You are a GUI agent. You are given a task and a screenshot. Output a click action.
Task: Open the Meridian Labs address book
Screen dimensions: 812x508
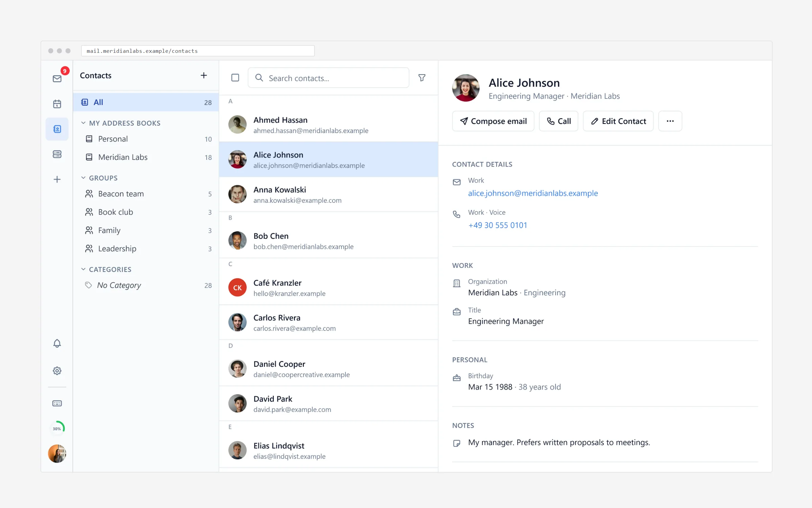[146, 157]
